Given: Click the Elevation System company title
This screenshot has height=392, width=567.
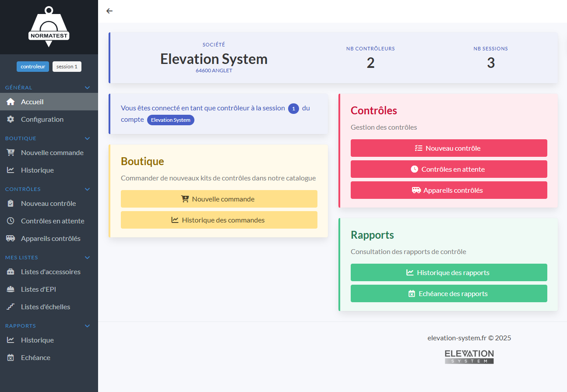Looking at the screenshot, I should (214, 59).
